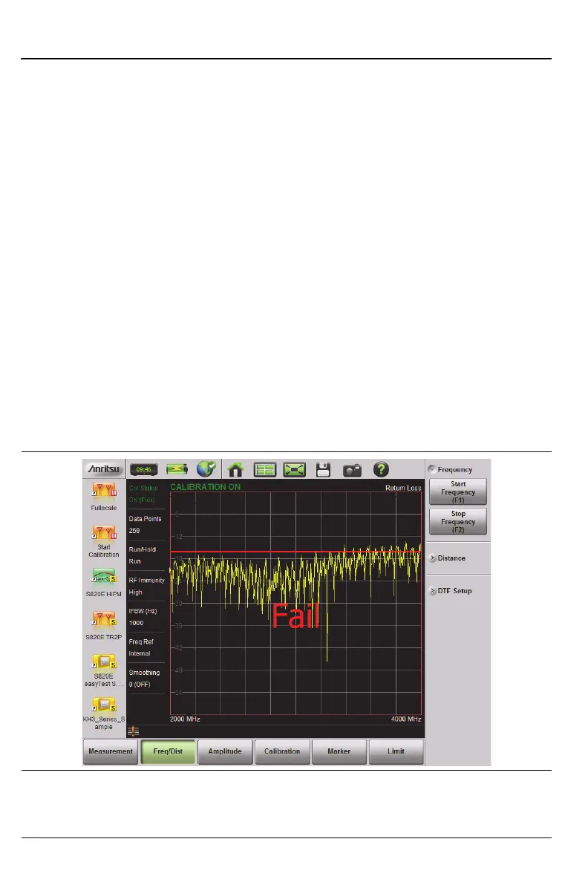Open help with the question mark icon

tap(381, 469)
